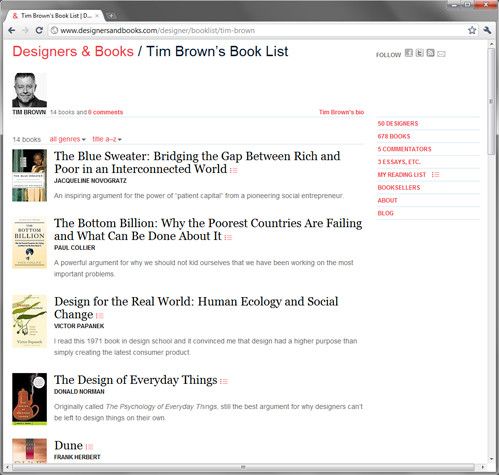The image size is (499, 475).
Task: Expand the all genres filter dropdown
Action: point(67,139)
